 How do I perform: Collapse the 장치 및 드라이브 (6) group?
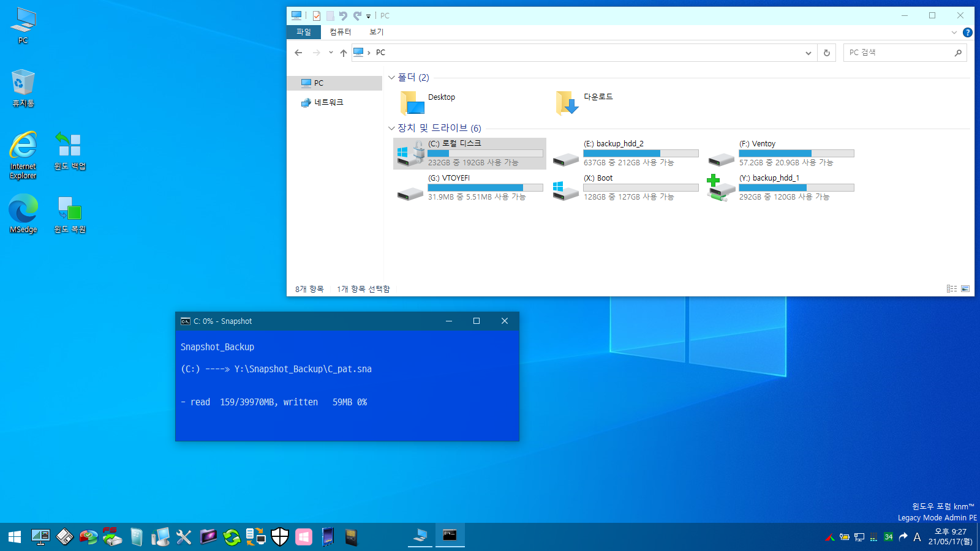click(x=391, y=129)
